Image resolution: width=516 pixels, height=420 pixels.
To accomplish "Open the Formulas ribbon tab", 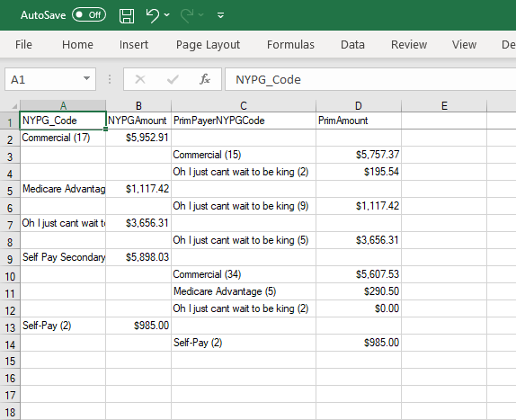I will [x=290, y=45].
